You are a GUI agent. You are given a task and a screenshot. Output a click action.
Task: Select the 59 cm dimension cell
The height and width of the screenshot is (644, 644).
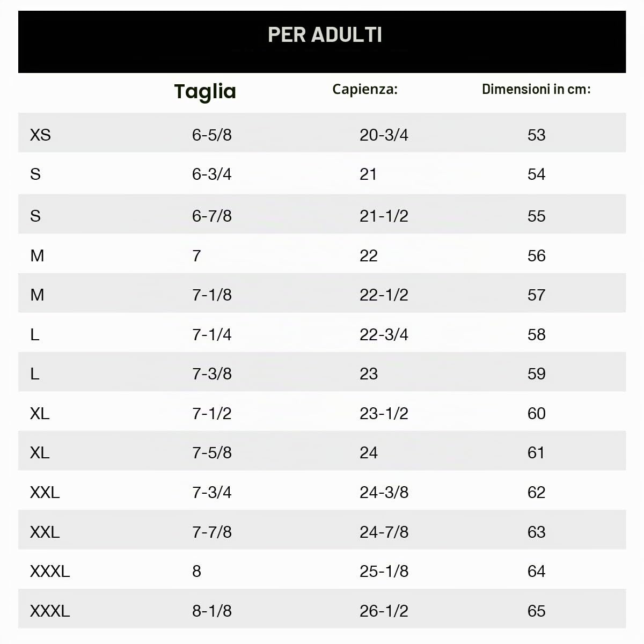pyautogui.click(x=536, y=374)
